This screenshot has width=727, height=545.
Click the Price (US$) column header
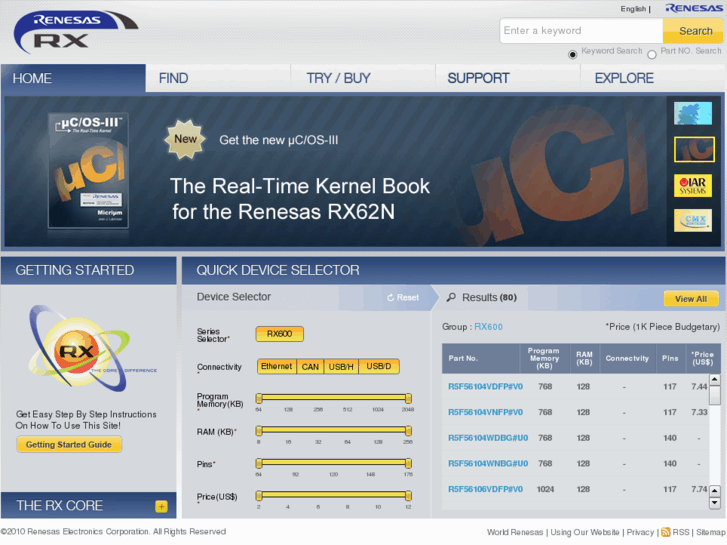703,359
